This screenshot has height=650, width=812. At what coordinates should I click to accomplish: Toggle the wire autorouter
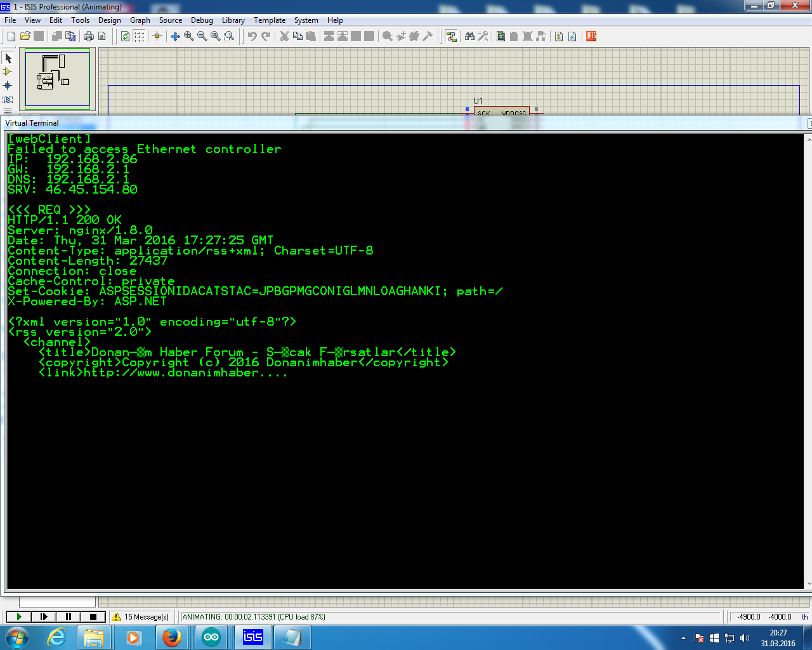(x=451, y=37)
